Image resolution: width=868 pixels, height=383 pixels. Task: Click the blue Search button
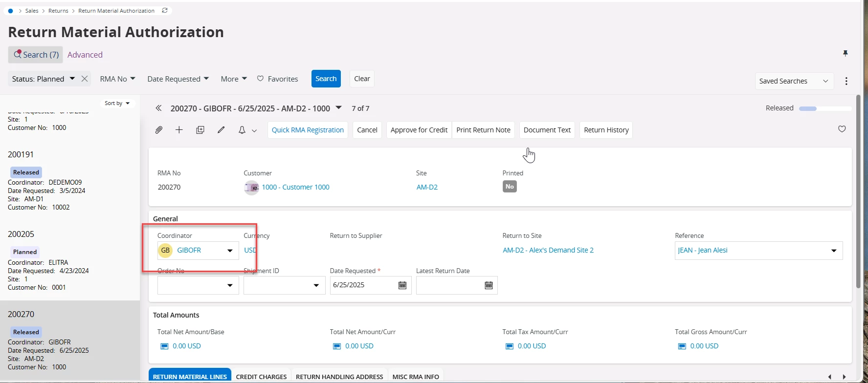point(326,79)
